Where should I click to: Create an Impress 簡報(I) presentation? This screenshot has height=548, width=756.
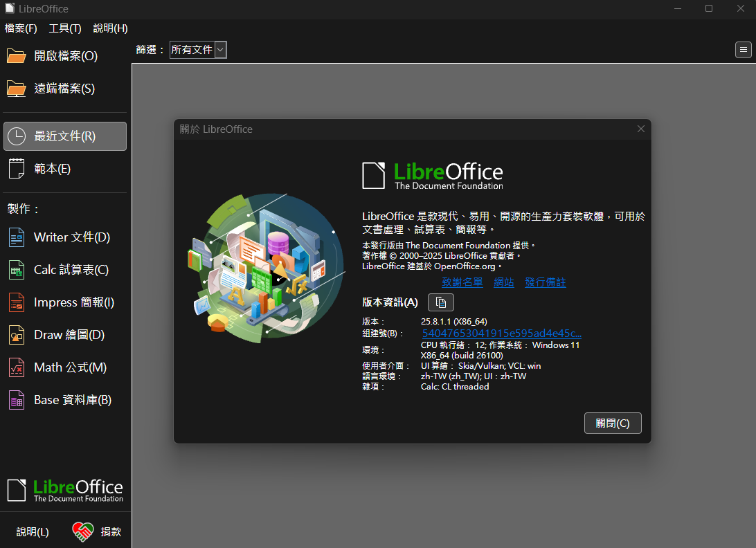[65, 302]
